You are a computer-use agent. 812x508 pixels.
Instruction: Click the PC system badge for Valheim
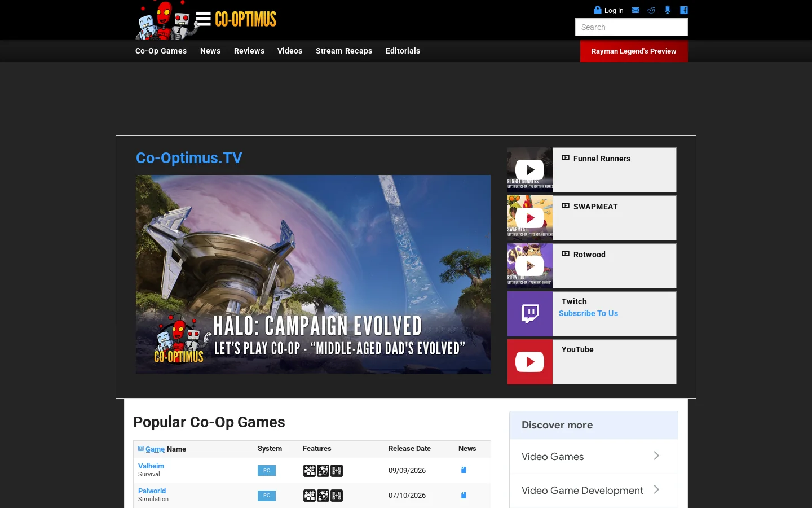pyautogui.click(x=267, y=471)
